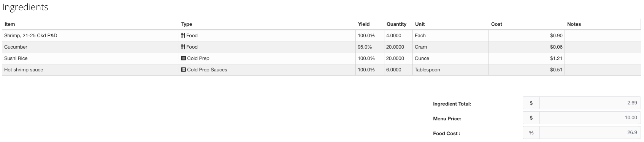644x142 pixels.
Task: Click the dollar sign beside Ingredient Total
Action: pos(531,103)
